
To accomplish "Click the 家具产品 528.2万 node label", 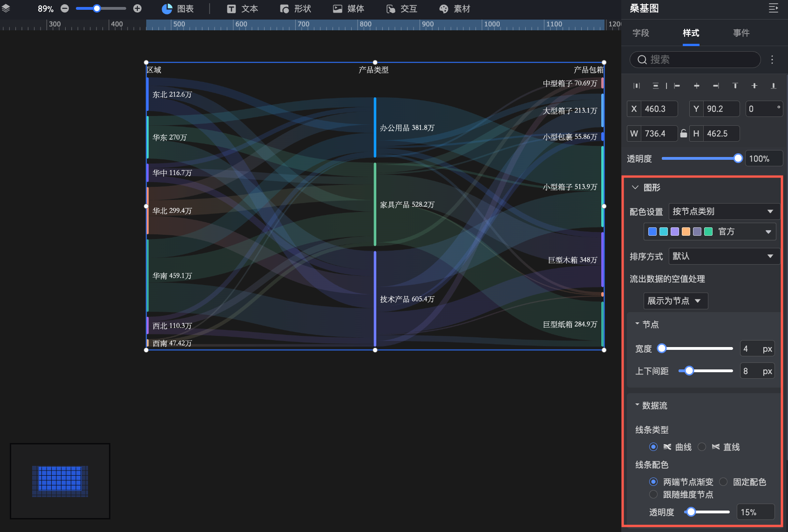I will point(407,205).
